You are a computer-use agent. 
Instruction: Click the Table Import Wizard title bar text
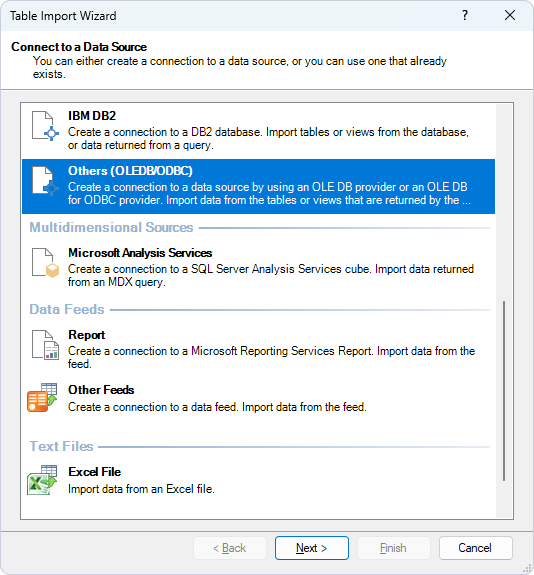tap(63, 16)
